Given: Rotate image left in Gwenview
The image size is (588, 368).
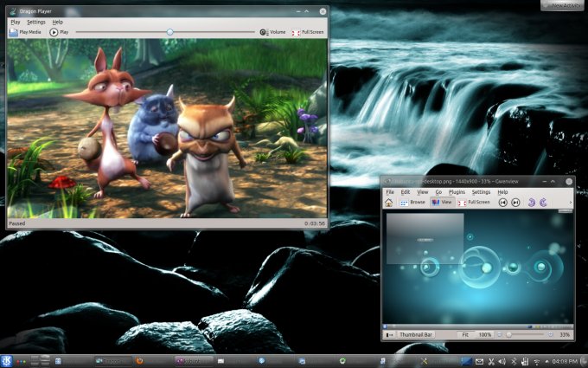Looking at the screenshot, I should (531, 203).
